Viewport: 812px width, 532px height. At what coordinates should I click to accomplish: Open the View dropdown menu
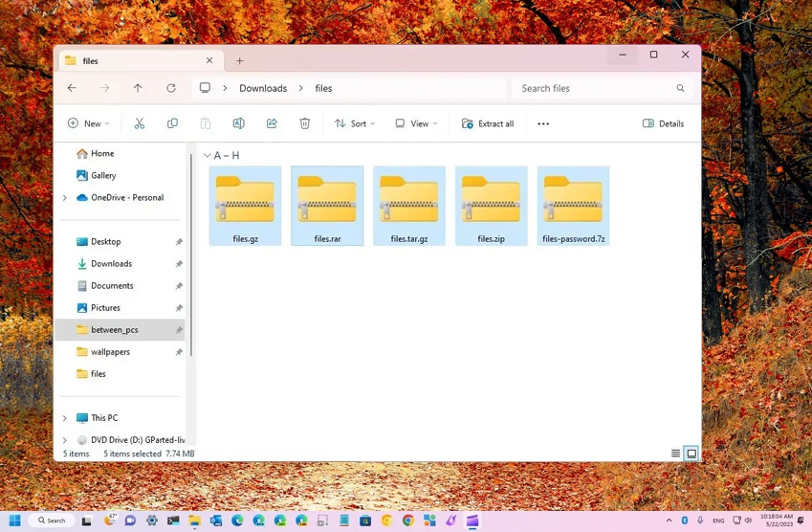pos(417,123)
